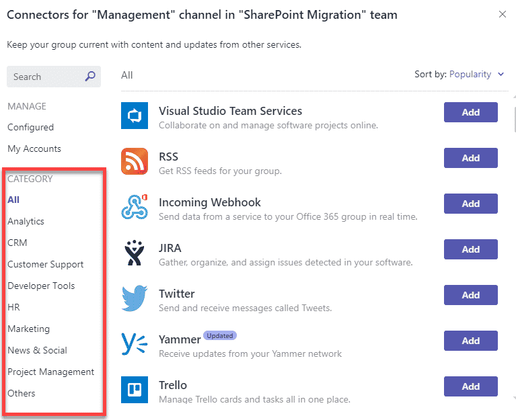Screen dimensions: 516x420
Task: Click the Sort by chevron arrow
Action: coord(501,75)
